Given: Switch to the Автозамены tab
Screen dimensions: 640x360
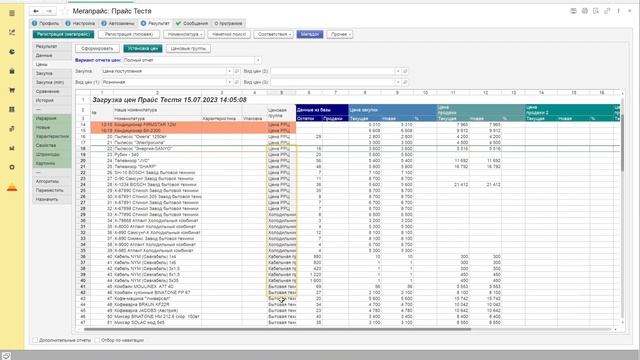Looking at the screenshot, I should click(x=118, y=23).
